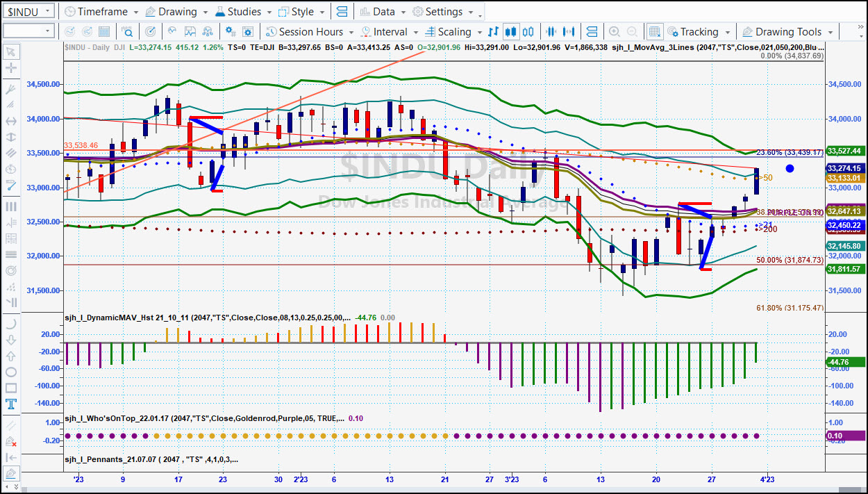Viewport: 868px width, 494px height.
Task: Expand the Timeframe dropdown arrow
Action: [135, 13]
